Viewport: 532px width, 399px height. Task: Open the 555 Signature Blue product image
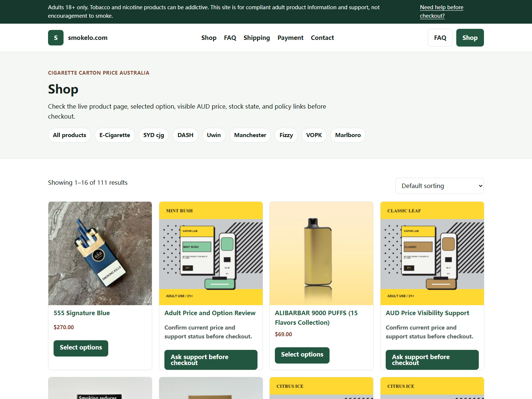[x=100, y=253]
